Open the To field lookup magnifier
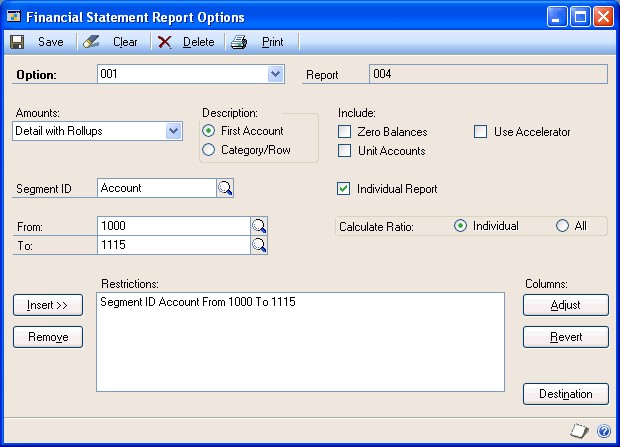620x447 pixels. 259,245
